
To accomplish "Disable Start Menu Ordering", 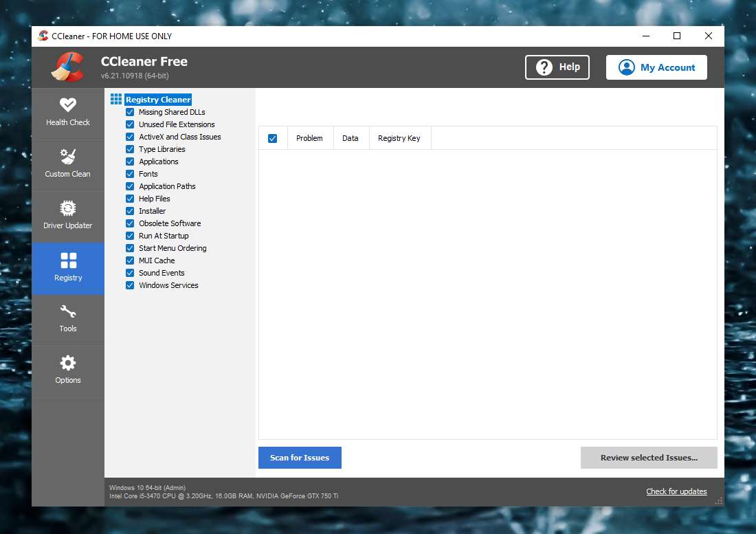I will coord(130,248).
